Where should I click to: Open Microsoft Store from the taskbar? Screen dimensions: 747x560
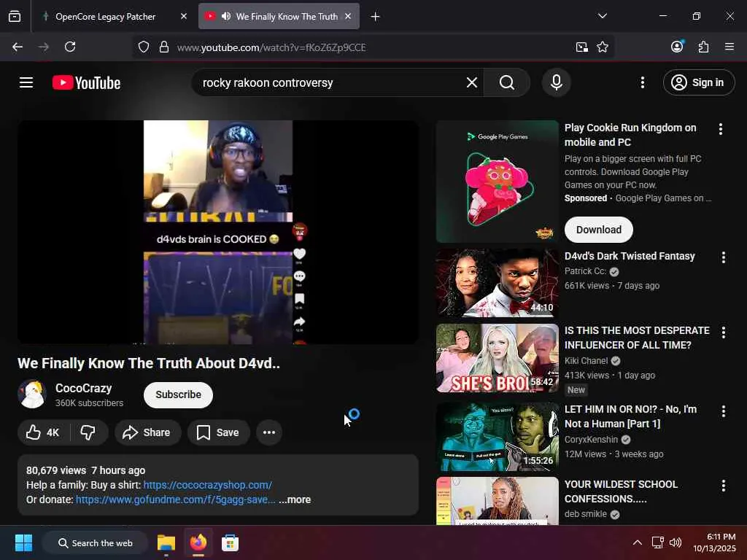click(x=230, y=542)
